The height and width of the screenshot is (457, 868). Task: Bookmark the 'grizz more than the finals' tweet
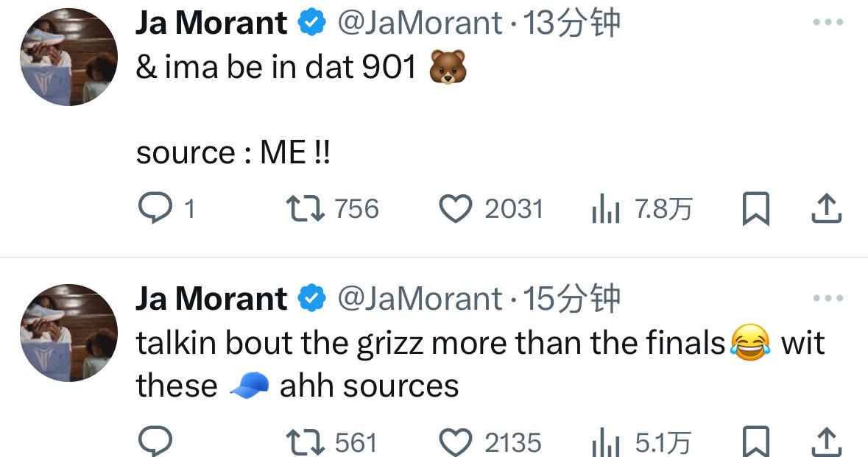[x=755, y=442]
